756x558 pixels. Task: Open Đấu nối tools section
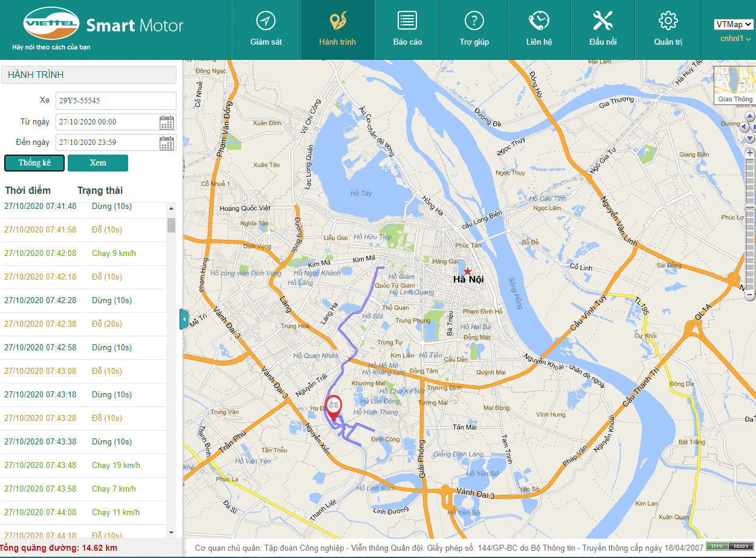pyautogui.click(x=603, y=30)
